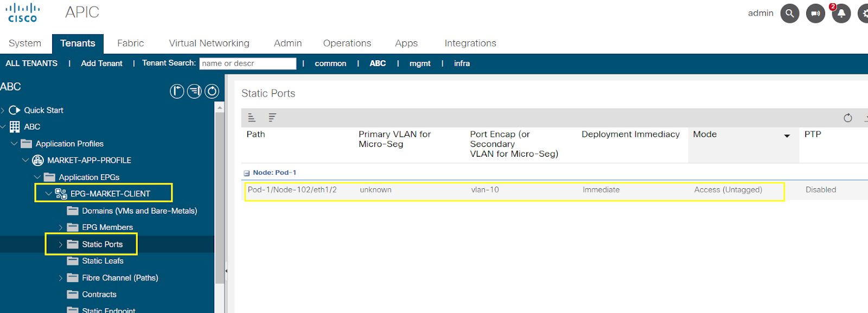Select Pod-1/Node-102/eth1/2 path cell

pyautogui.click(x=292, y=190)
